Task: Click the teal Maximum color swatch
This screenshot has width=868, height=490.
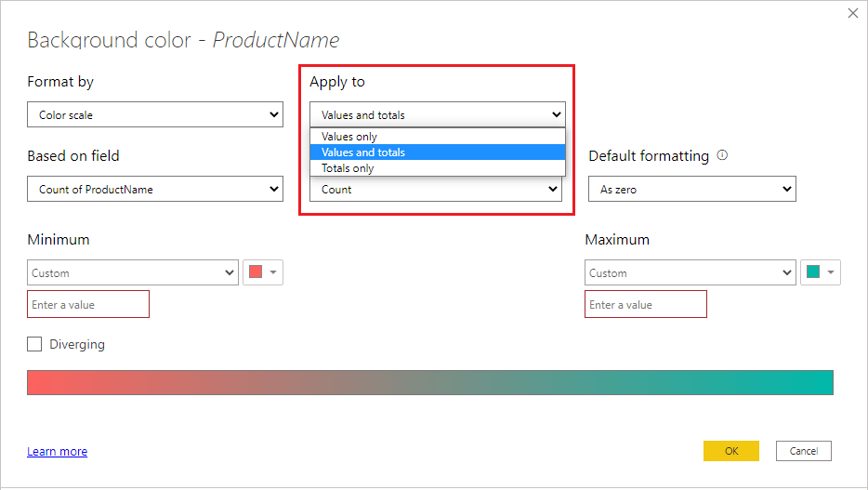Action: (x=813, y=271)
